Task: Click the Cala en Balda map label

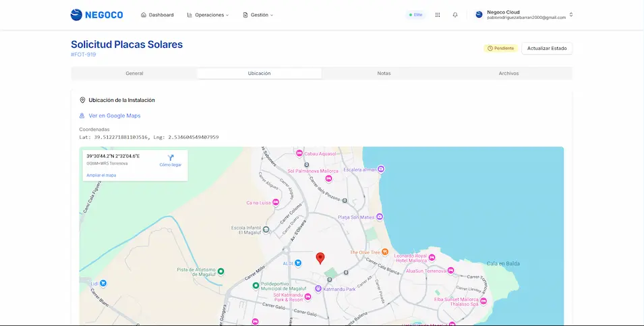Action: pos(503,263)
